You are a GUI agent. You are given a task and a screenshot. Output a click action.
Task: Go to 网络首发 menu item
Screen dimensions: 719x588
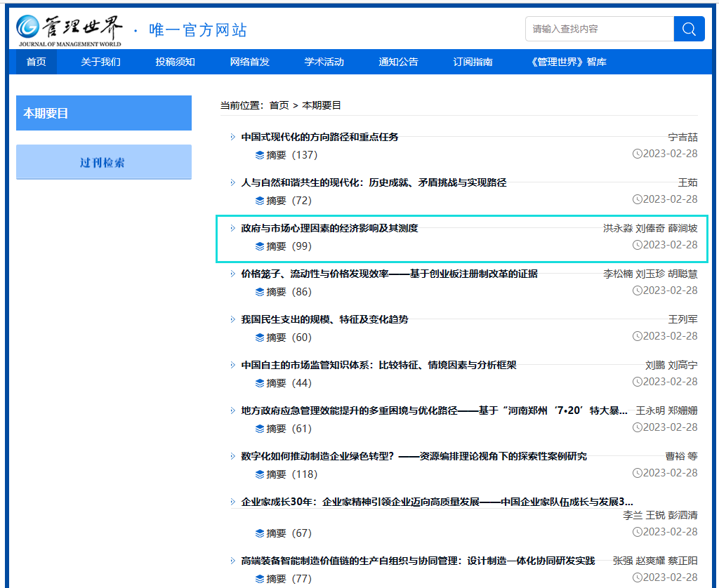click(x=249, y=62)
